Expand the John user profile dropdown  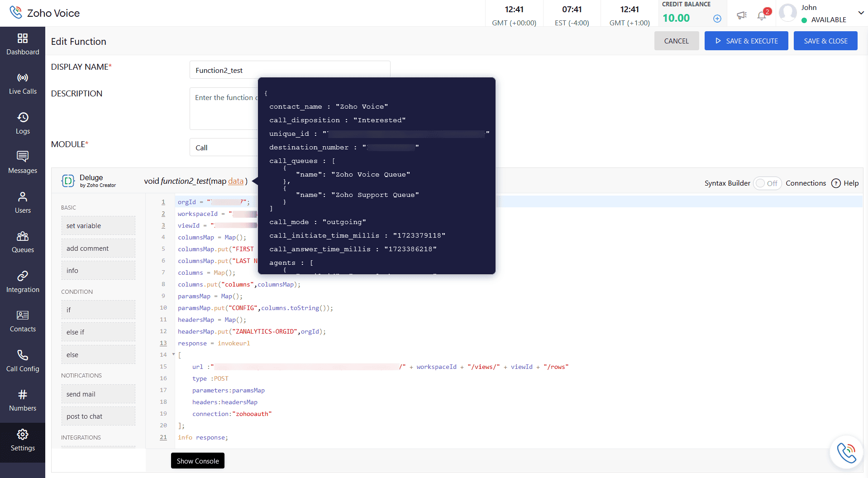click(x=861, y=13)
